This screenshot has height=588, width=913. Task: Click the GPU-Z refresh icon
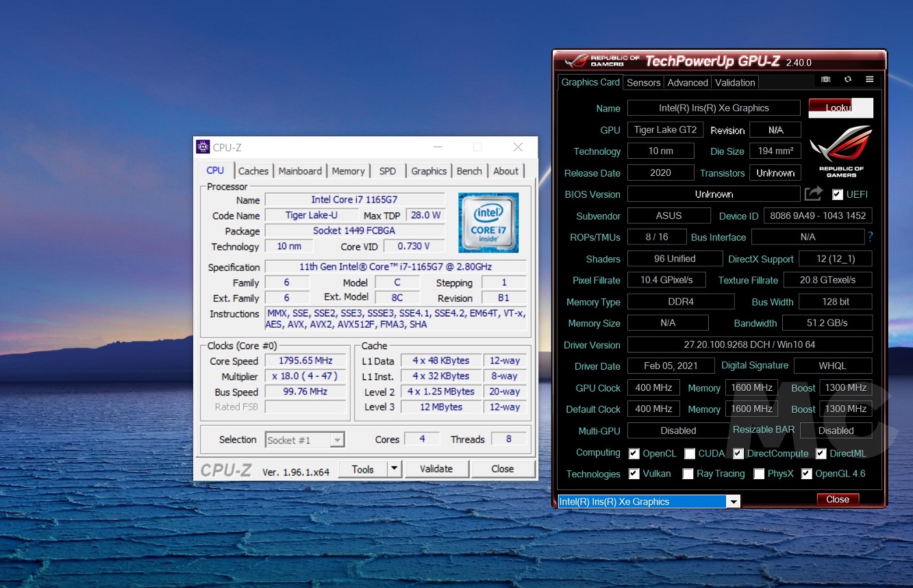848,79
